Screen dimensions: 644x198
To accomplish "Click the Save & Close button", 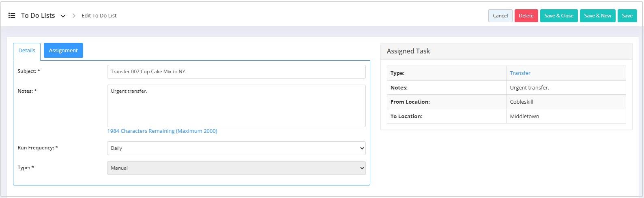I will pos(559,16).
